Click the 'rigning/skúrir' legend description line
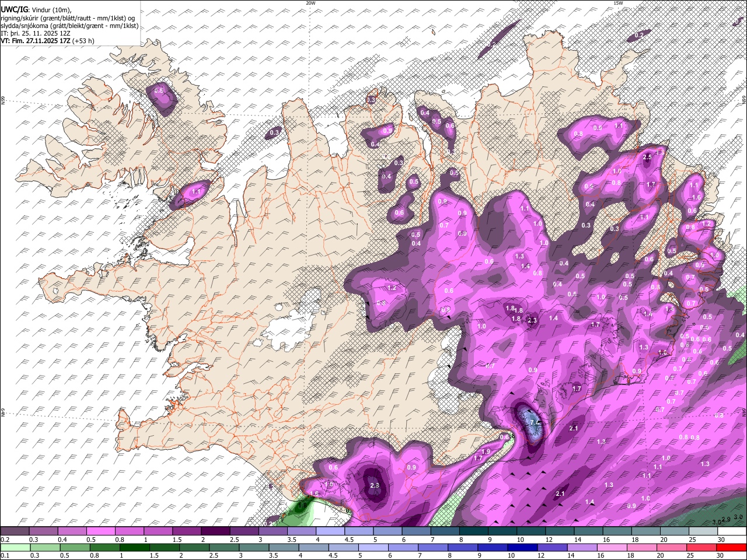This screenshot has height=560, width=747. pyautogui.click(x=68, y=17)
